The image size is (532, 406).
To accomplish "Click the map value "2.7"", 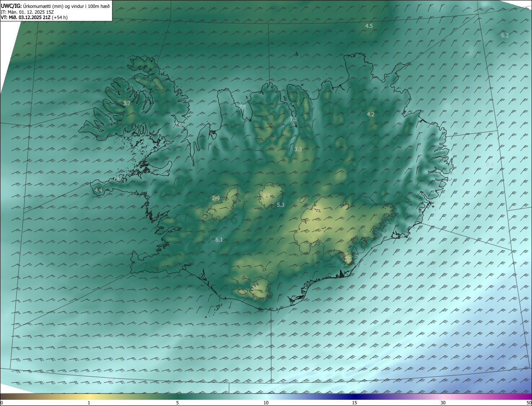I will [255, 287].
